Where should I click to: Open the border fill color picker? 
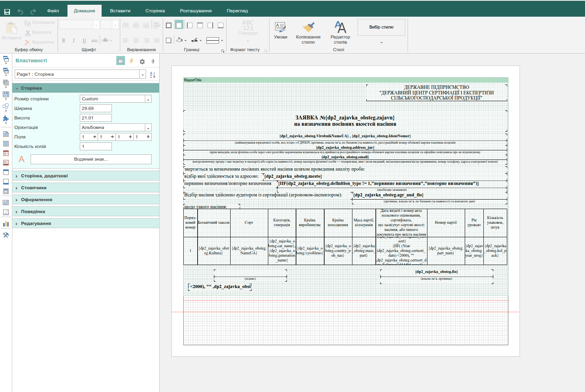pos(181,40)
